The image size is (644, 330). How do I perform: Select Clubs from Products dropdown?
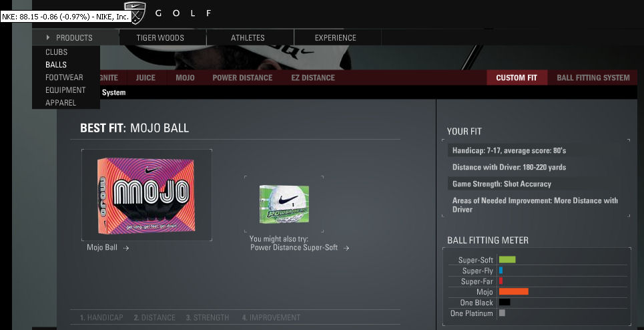[56, 52]
